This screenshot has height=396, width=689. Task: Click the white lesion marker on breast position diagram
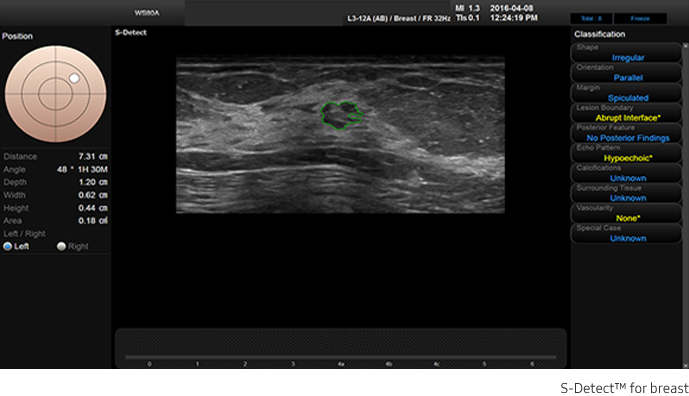(x=74, y=78)
